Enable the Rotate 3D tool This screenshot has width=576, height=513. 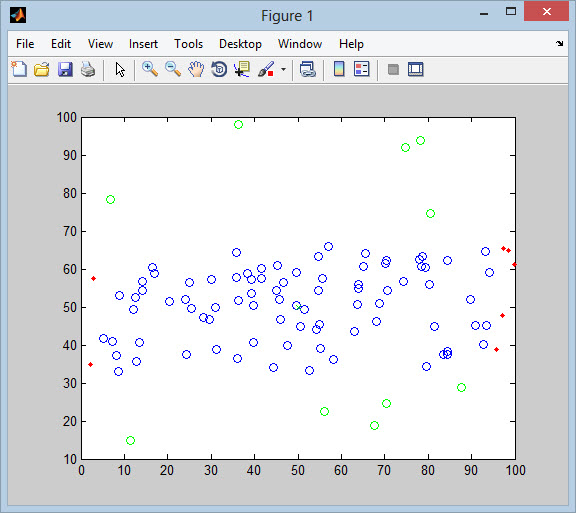pyautogui.click(x=219, y=69)
